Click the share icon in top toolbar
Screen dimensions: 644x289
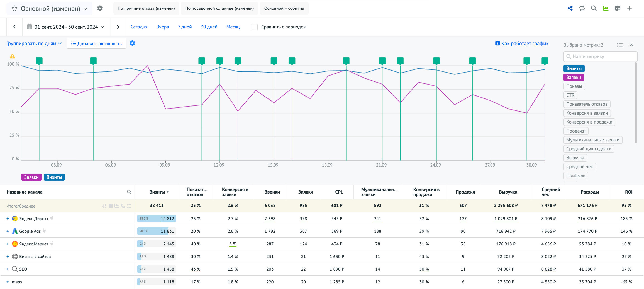[x=570, y=8]
